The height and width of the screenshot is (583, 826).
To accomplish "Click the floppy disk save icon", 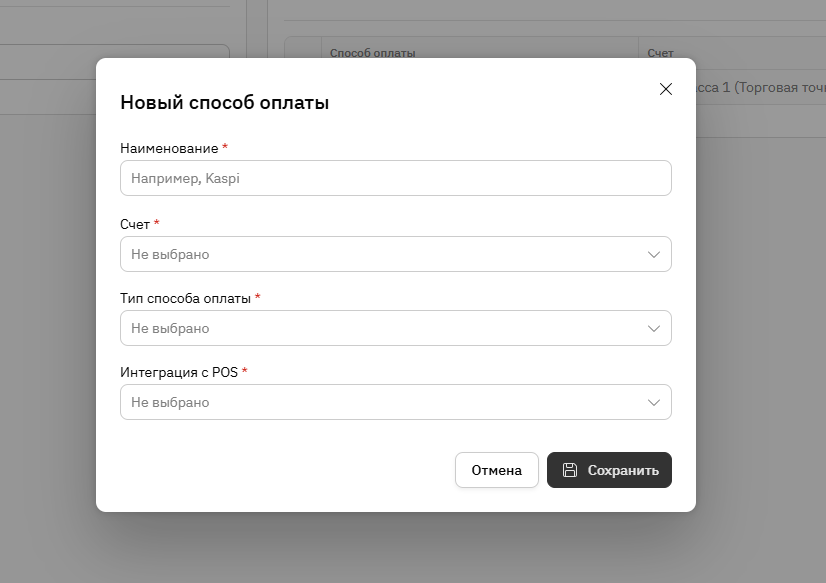I will point(570,470).
